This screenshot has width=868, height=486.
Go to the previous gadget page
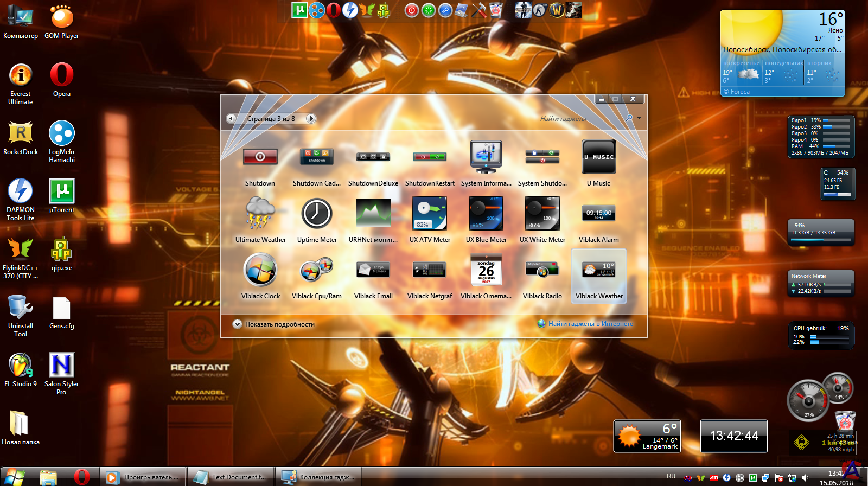click(x=232, y=118)
